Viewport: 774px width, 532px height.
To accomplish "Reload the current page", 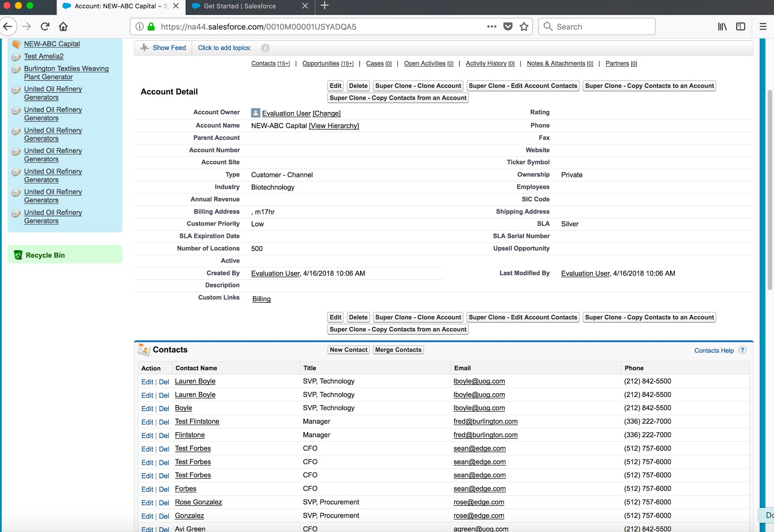I will point(45,27).
